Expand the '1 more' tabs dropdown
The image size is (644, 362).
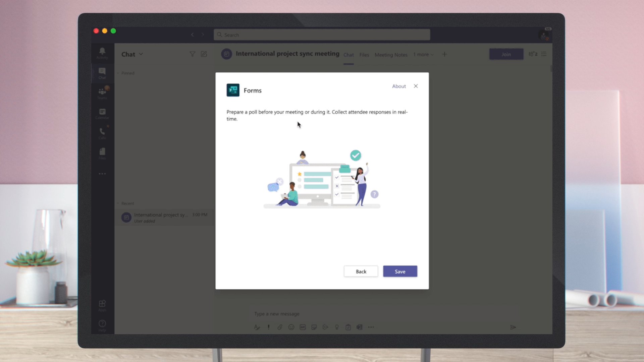click(x=424, y=54)
